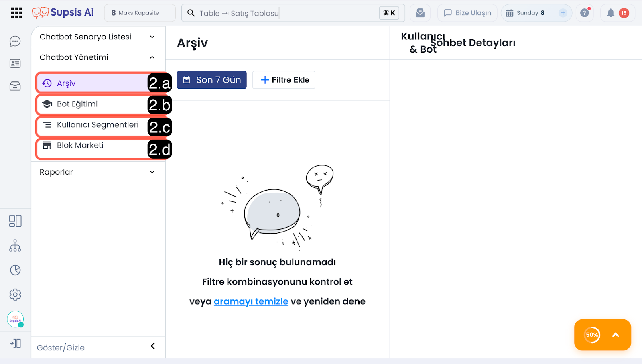Open the chat conversations sidebar icon

tap(15, 41)
